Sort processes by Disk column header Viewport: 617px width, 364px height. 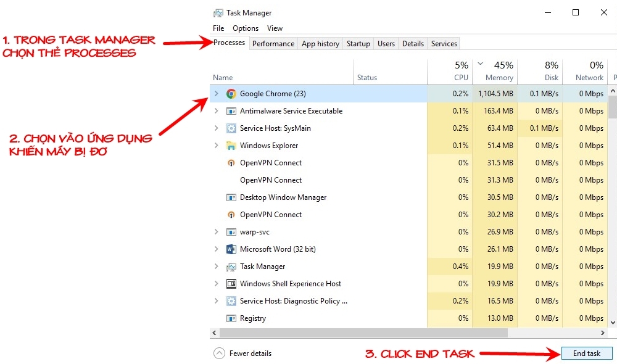540,72
